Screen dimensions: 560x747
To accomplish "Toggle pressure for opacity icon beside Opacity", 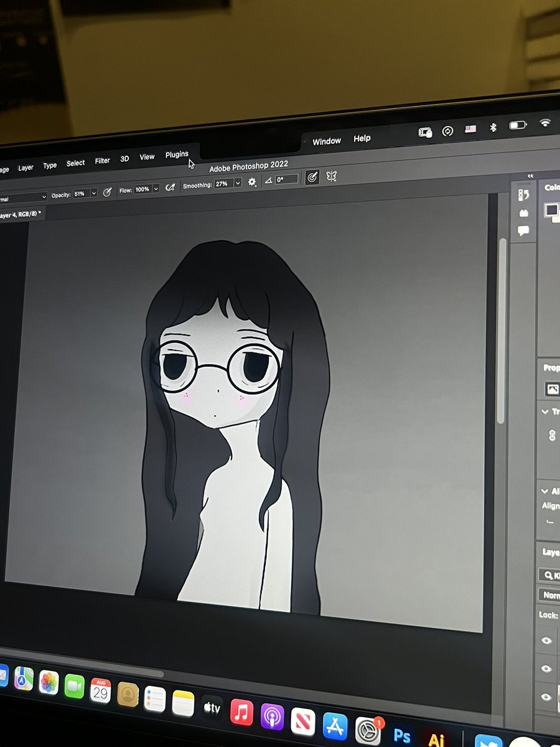I will tap(107, 192).
